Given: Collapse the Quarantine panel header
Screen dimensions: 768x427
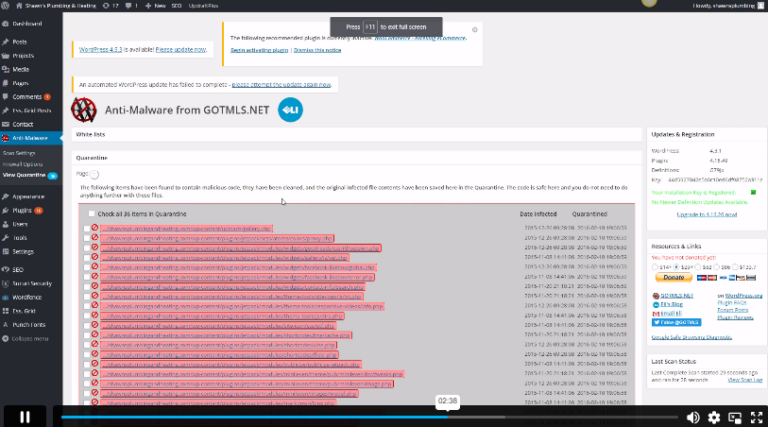Looking at the screenshot, I should tap(357, 158).
